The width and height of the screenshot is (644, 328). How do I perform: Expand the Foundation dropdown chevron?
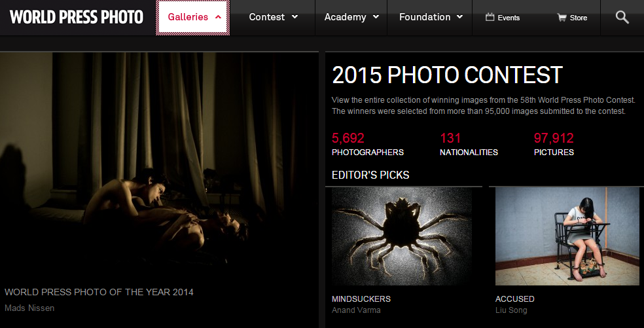coord(459,17)
